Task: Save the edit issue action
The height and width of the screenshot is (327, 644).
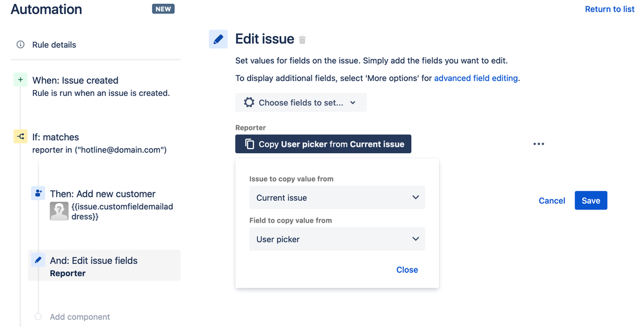Action: click(x=590, y=201)
